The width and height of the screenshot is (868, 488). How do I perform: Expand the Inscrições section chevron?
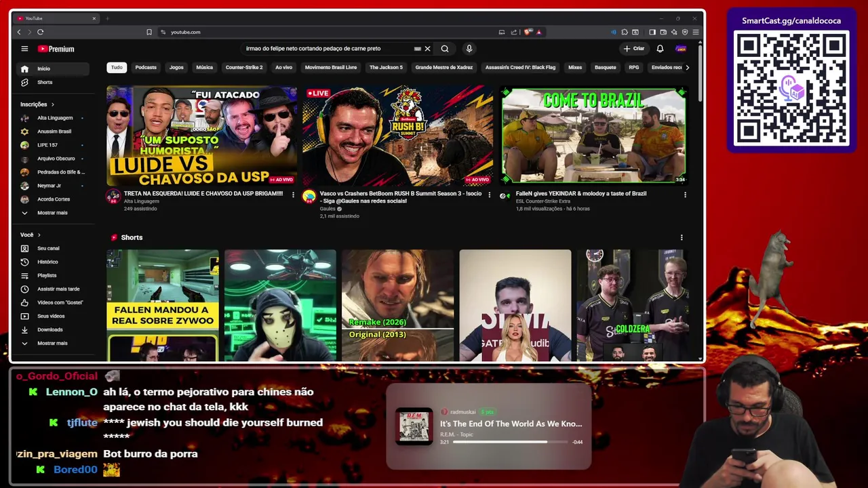coord(52,104)
